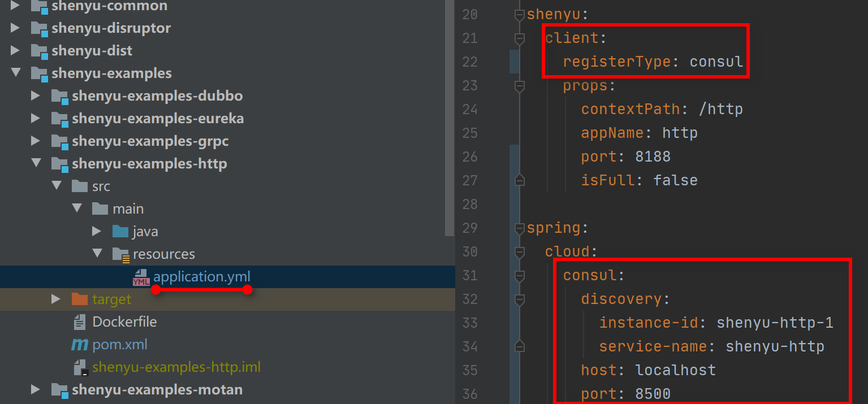Collapse the shenyu-examples tree node
868x404 pixels.
point(16,73)
